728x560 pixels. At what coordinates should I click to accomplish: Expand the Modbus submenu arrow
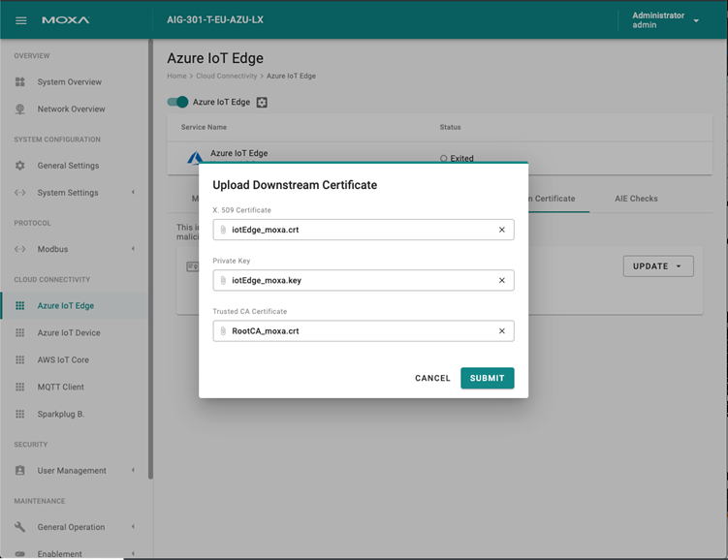(x=133, y=249)
